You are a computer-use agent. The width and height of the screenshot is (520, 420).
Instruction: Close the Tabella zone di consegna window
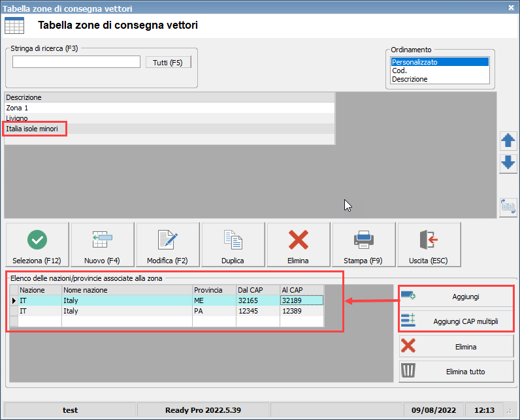pyautogui.click(x=512, y=7)
